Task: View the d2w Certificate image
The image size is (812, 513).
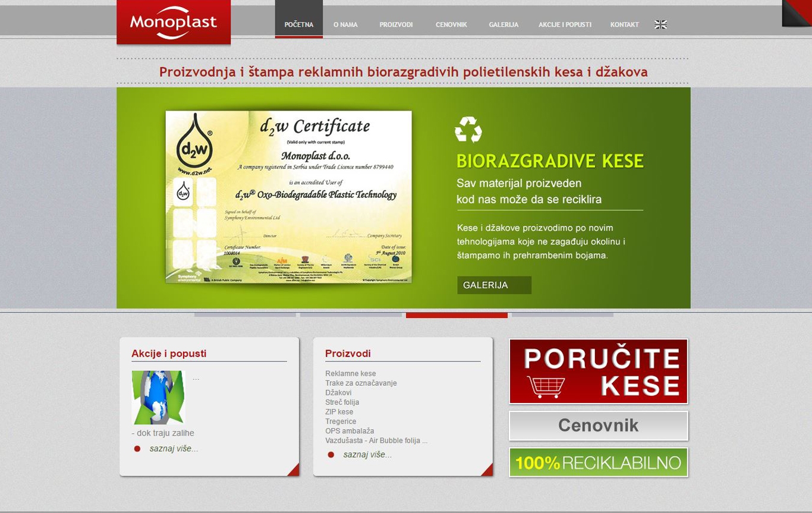Action: point(288,197)
